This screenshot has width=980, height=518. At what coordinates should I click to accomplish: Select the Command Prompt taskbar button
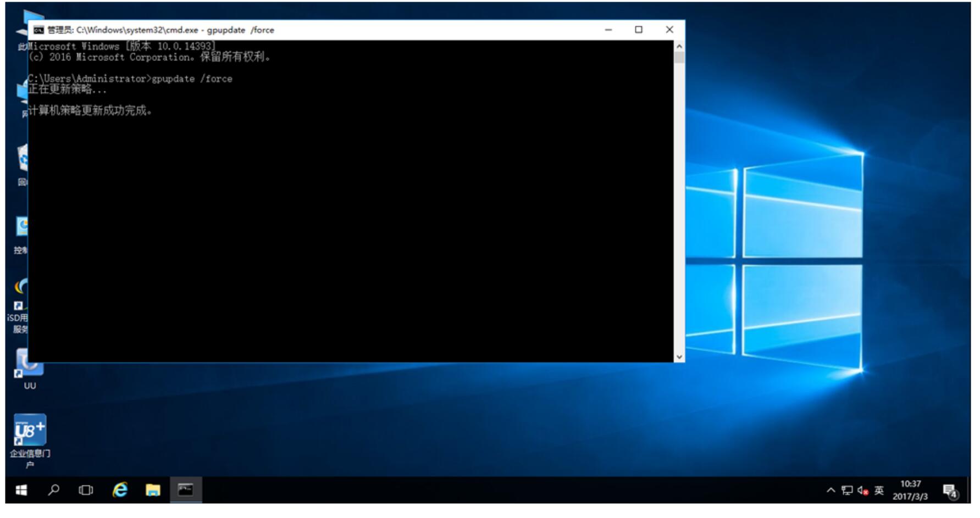point(186,490)
